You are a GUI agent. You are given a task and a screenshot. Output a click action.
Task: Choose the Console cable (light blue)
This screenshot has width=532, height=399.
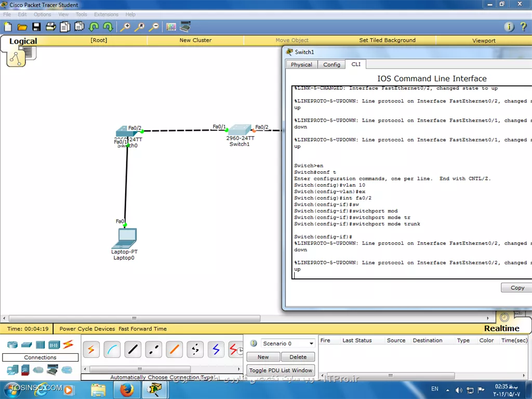[x=112, y=349]
